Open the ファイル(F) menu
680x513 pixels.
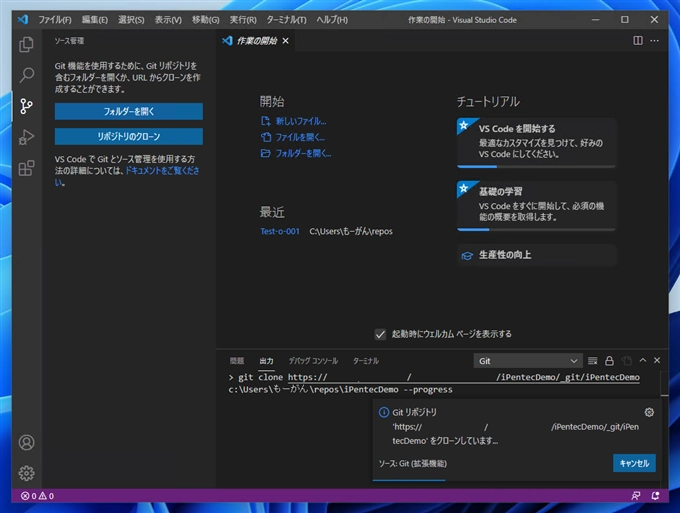tap(55, 20)
